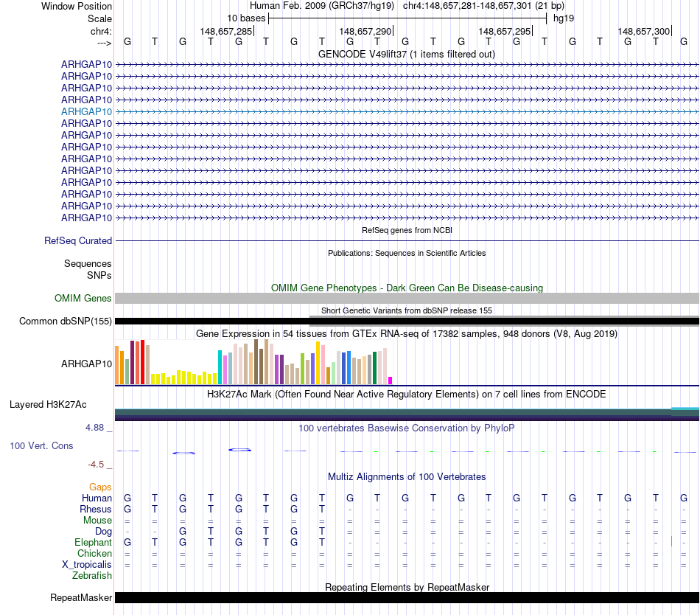Screen dimensions: 700x615
Task: Click the turquoise bar in the GTEx chart
Action: click(x=220, y=367)
